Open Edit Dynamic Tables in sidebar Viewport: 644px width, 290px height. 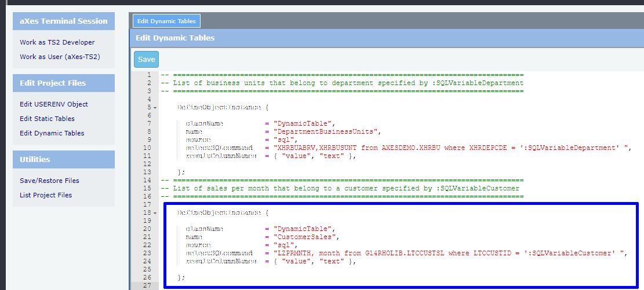click(52, 133)
